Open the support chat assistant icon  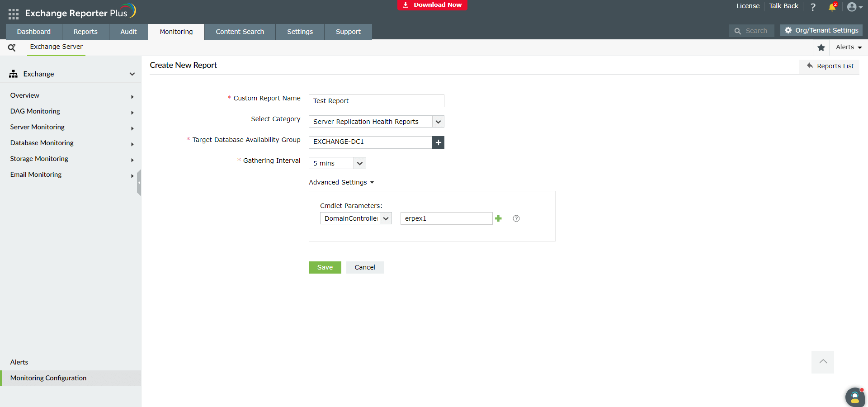click(855, 397)
